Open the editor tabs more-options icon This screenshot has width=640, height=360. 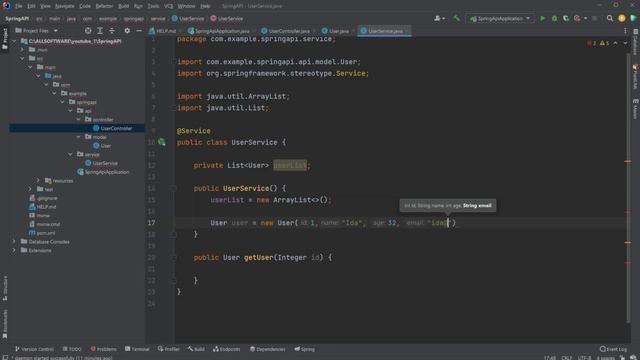pos(625,31)
